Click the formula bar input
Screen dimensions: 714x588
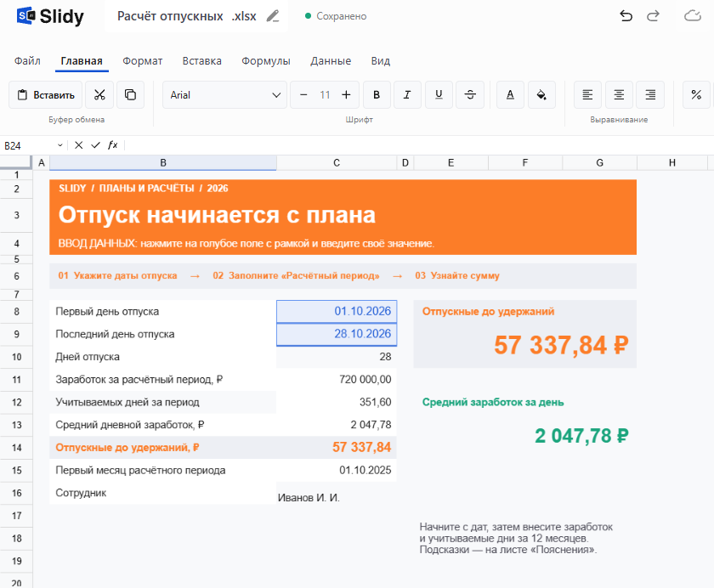pos(419,145)
